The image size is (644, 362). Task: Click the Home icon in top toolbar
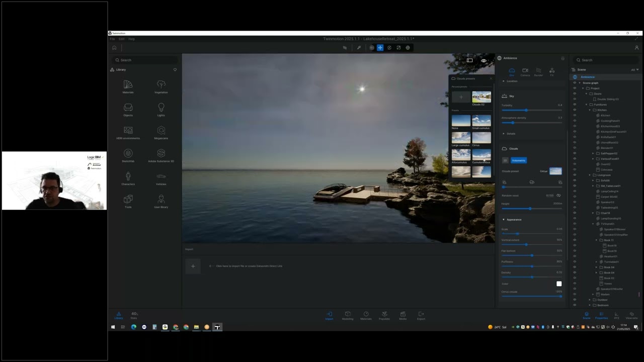pyautogui.click(x=114, y=48)
